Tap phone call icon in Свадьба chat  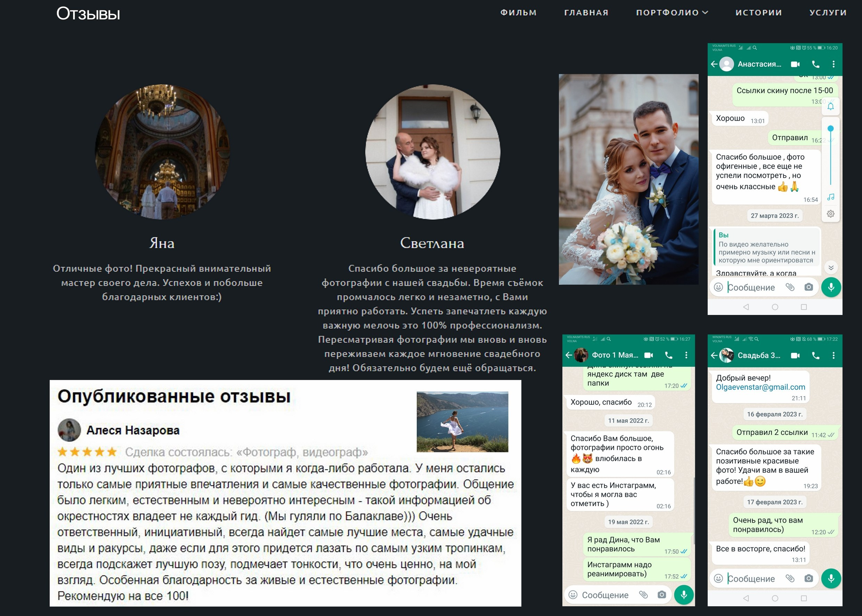815,355
